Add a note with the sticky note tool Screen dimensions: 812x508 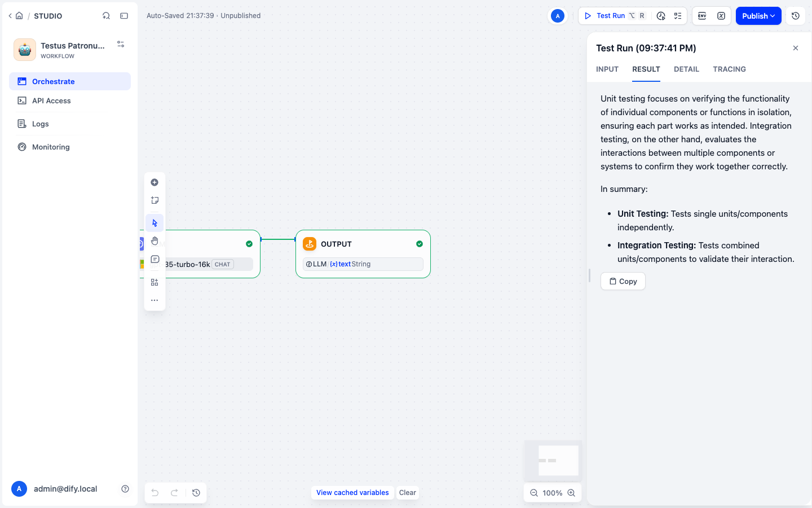click(155, 200)
